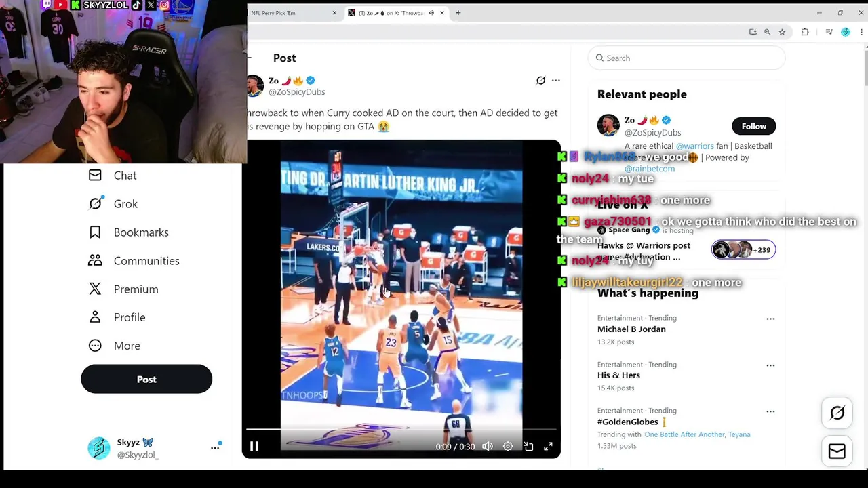Select Premium in the sidebar
Viewport: 868px width, 488px height.
pos(123,289)
